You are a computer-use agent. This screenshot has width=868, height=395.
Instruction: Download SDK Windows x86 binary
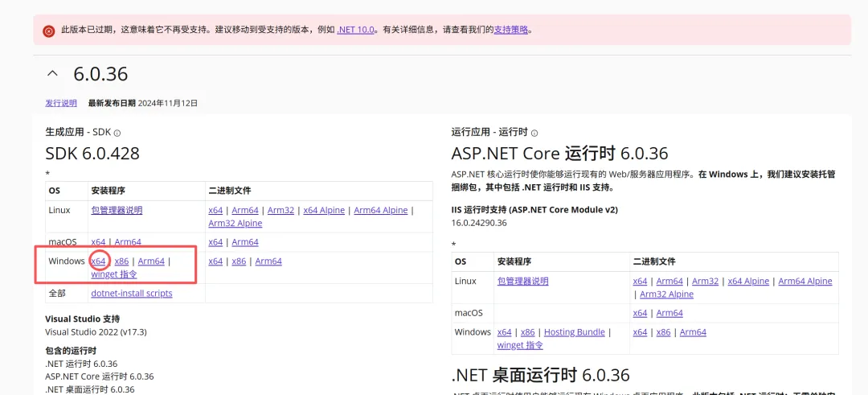[x=240, y=261]
